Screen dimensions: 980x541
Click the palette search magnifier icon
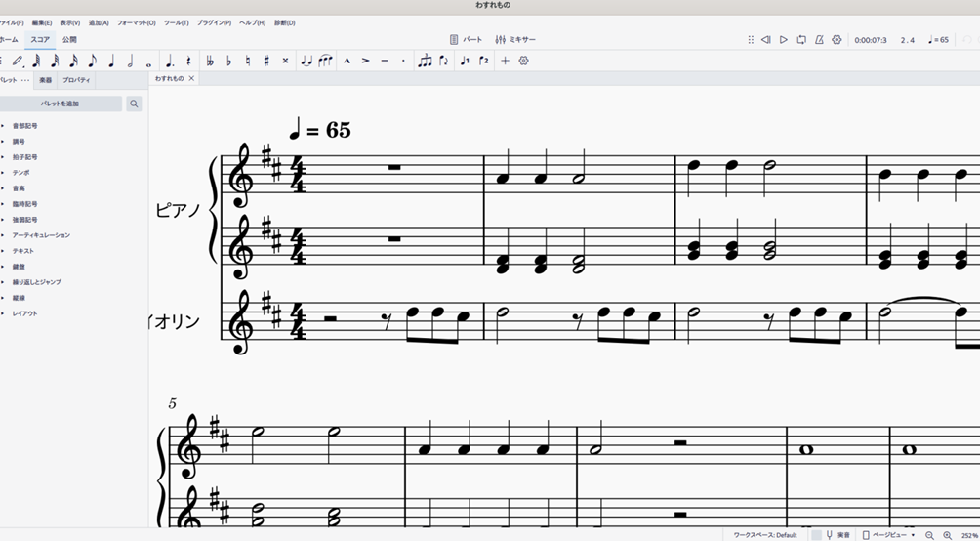[x=134, y=104]
